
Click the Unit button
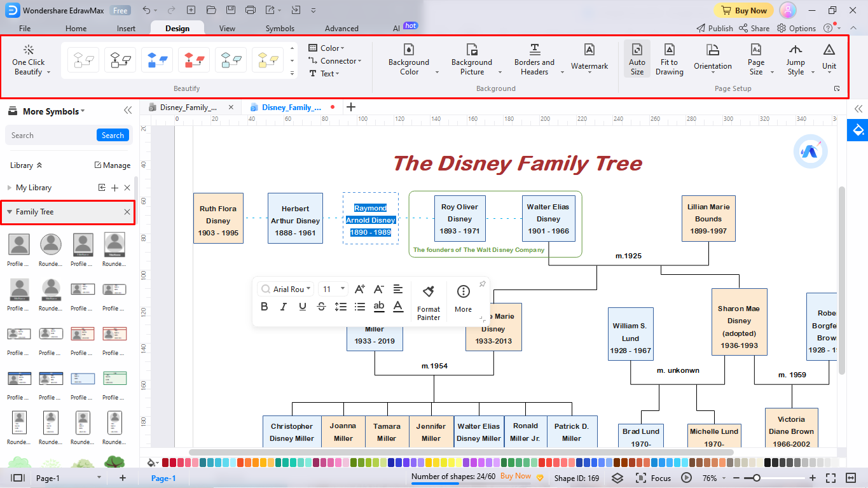click(829, 60)
